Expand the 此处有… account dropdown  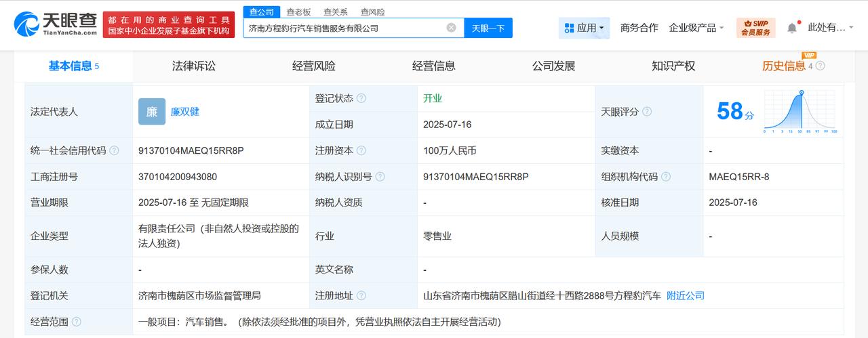pos(832,28)
